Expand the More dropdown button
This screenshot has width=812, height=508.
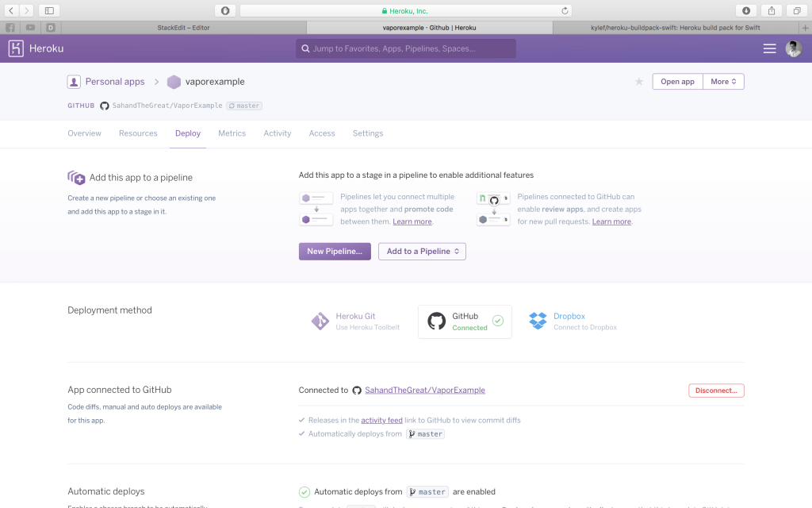[723, 82]
